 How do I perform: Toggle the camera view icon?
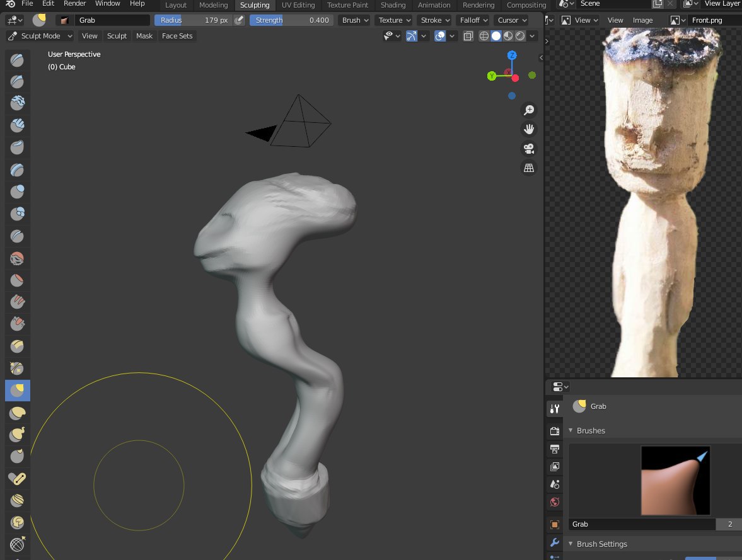pos(528,149)
